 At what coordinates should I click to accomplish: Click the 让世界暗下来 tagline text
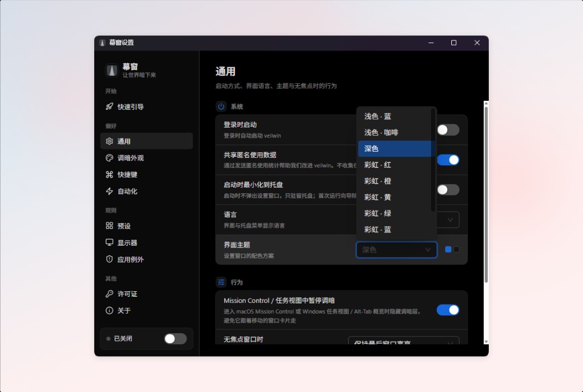click(x=140, y=75)
